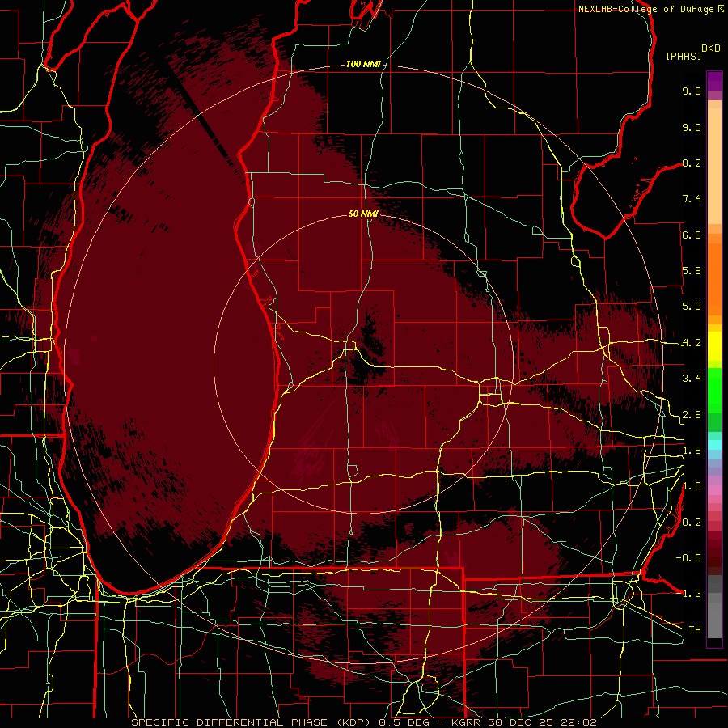Click the cyan color bar segment
728x728 pixels.
click(714, 445)
